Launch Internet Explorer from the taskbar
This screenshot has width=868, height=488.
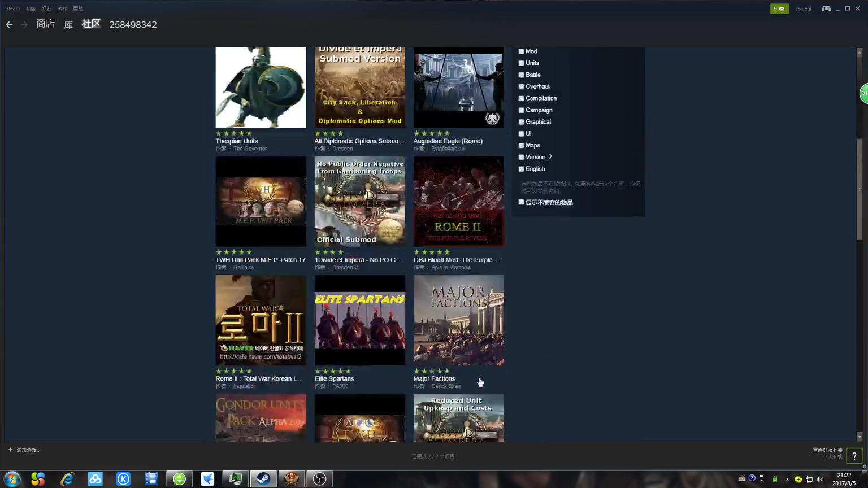click(x=67, y=479)
